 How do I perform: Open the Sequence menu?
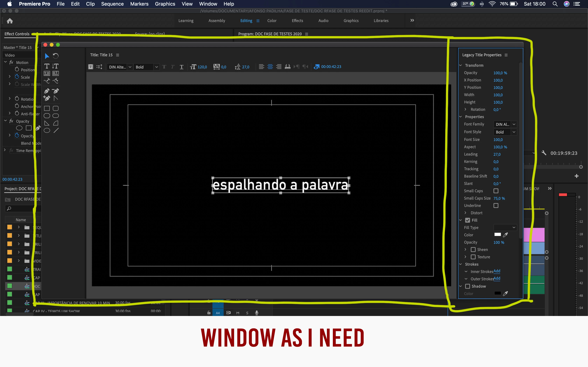point(112,4)
